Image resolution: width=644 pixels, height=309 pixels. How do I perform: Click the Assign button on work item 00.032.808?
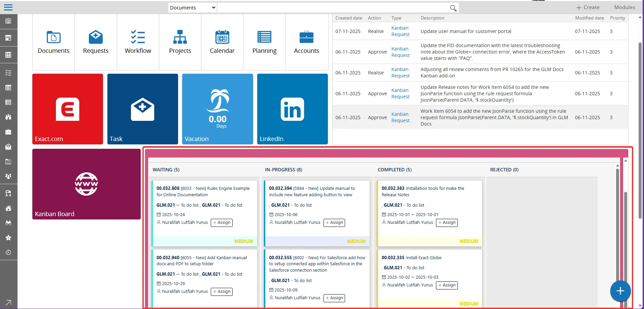tap(221, 222)
